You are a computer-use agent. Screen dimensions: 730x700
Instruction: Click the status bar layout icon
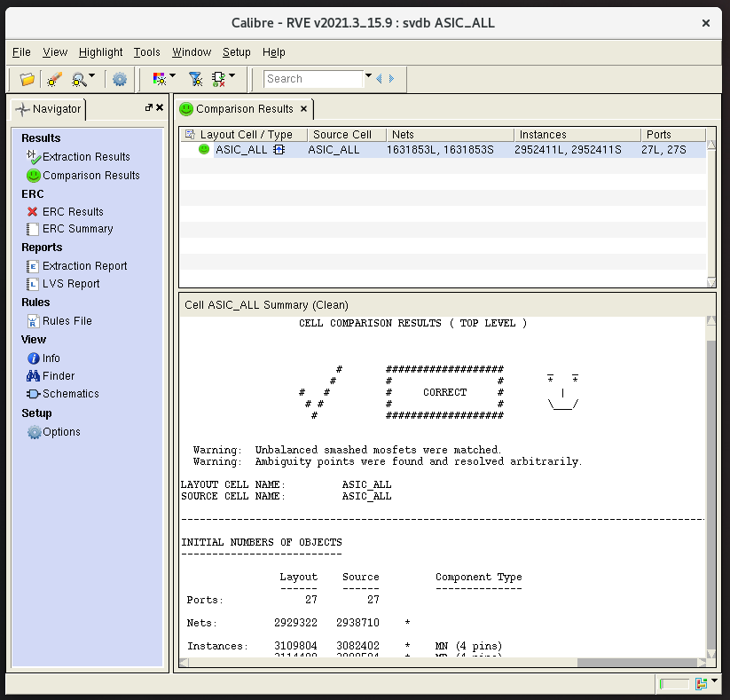pos(701,683)
